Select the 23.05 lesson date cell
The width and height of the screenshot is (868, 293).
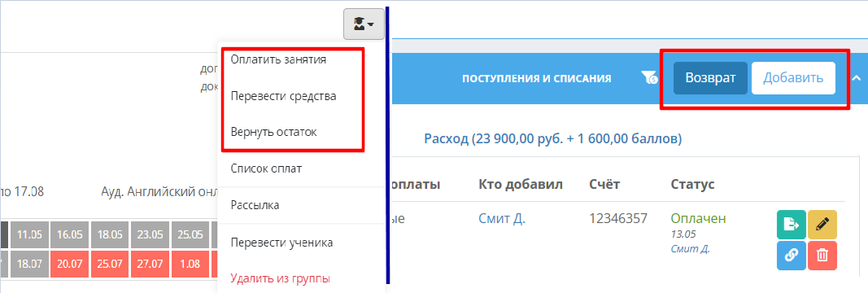(x=150, y=234)
